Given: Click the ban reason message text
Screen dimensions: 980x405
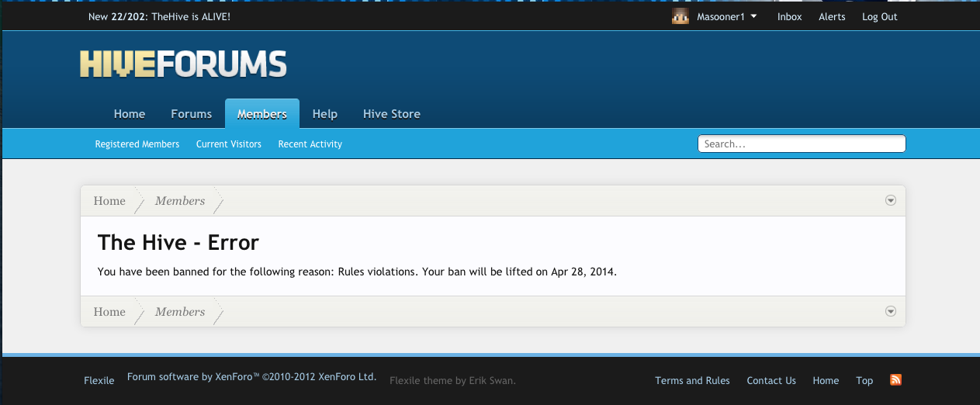Looking at the screenshot, I should (357, 272).
